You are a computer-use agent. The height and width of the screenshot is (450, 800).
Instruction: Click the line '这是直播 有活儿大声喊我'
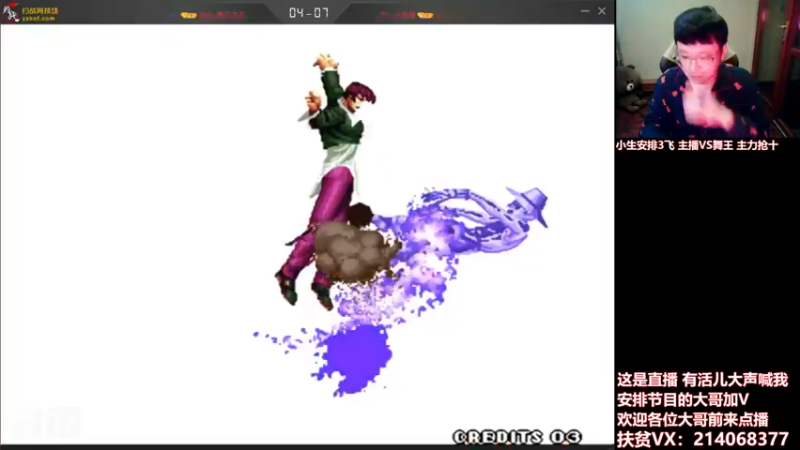click(x=703, y=380)
